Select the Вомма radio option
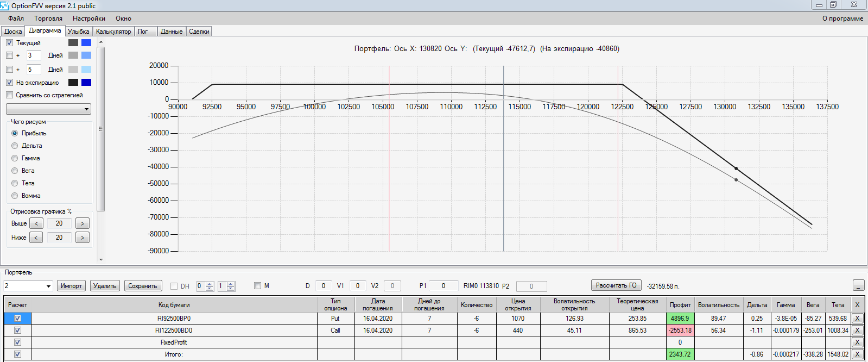The image size is (868, 362). click(x=15, y=196)
